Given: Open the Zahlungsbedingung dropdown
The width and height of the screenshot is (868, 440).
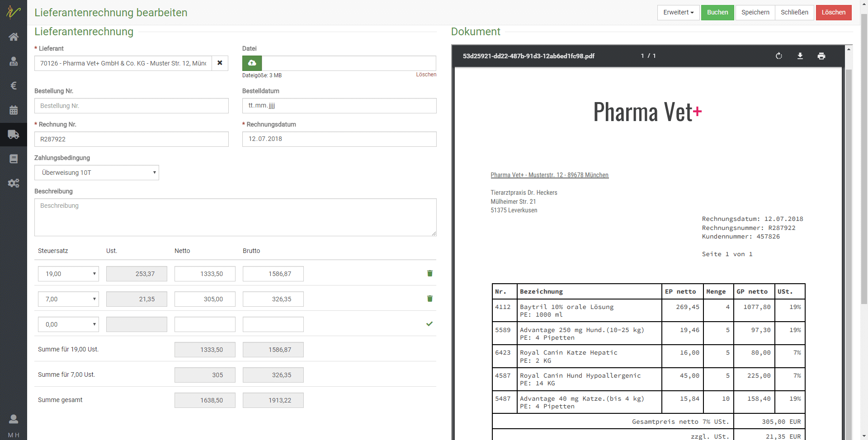Looking at the screenshot, I should 96,173.
